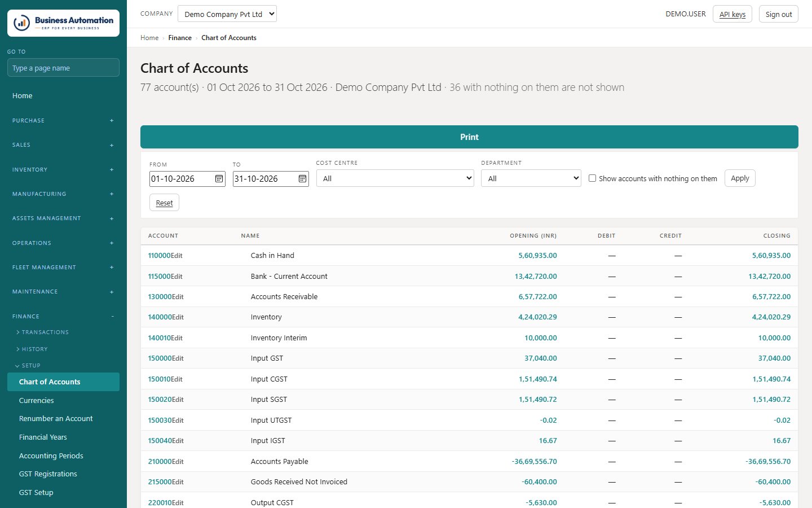Sign out of the application
The image size is (812, 508).
coord(779,14)
